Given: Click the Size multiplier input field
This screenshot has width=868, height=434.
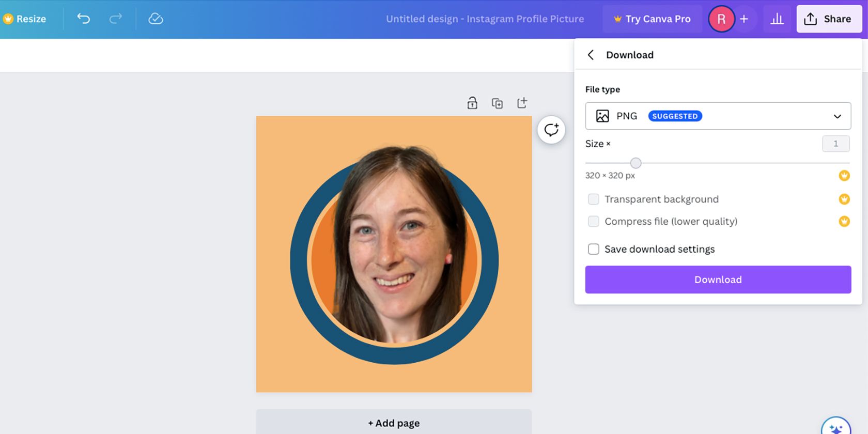Looking at the screenshot, I should [835, 144].
